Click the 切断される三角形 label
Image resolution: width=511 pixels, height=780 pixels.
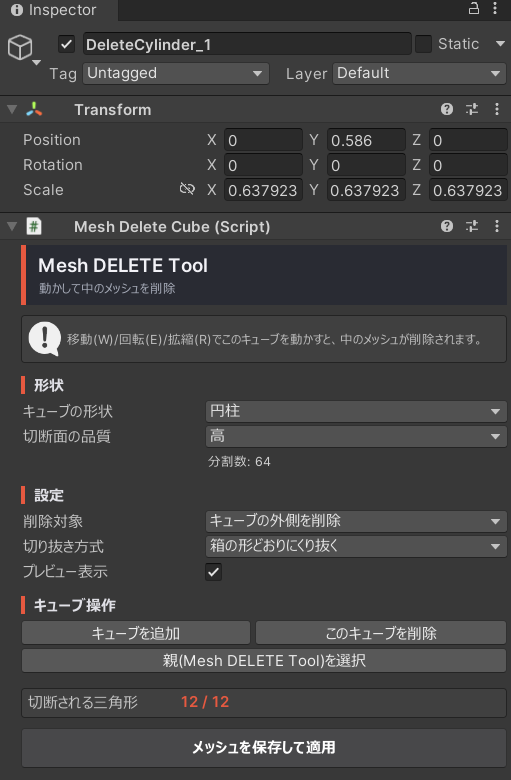point(83,702)
